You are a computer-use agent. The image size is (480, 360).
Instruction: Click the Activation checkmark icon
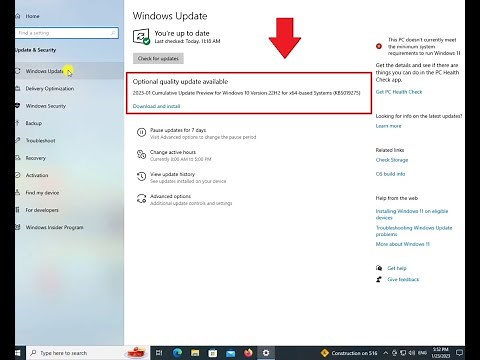click(18, 175)
